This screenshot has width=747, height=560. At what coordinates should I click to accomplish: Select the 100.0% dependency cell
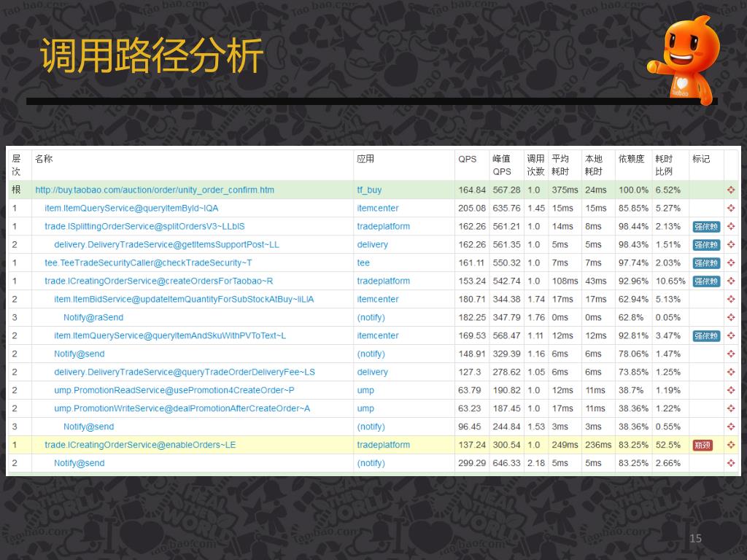point(633,190)
